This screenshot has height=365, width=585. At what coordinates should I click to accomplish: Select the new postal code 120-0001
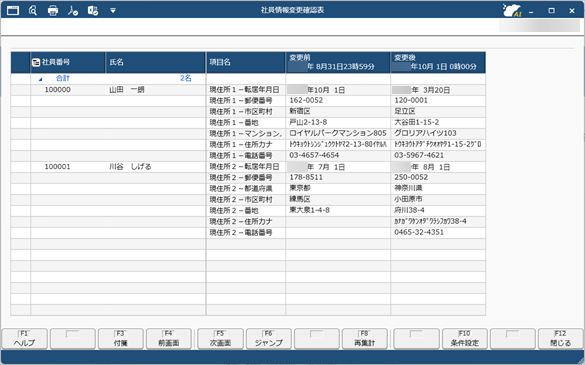point(411,100)
